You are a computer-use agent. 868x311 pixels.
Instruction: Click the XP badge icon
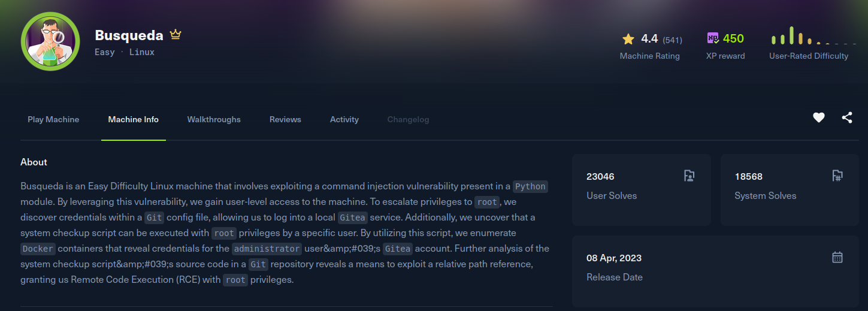[x=713, y=38]
